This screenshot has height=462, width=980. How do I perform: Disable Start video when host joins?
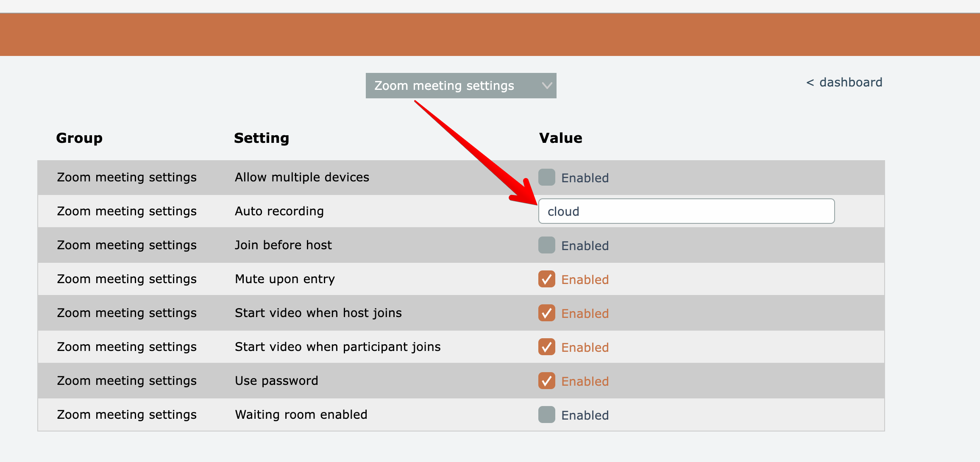coord(546,313)
